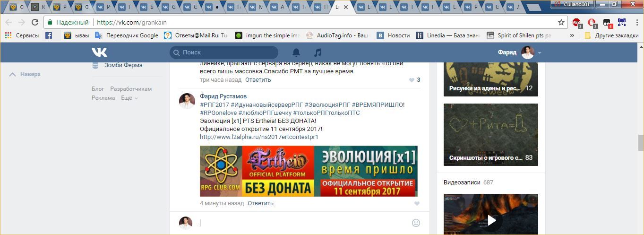
Task: Switch to the first browser tab
Action: coord(16,7)
